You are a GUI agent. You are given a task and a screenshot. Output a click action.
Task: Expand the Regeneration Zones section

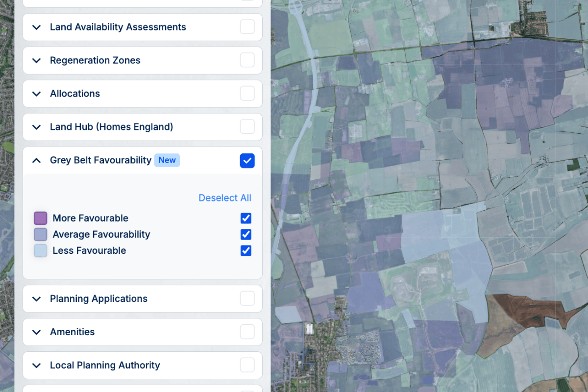click(x=36, y=61)
